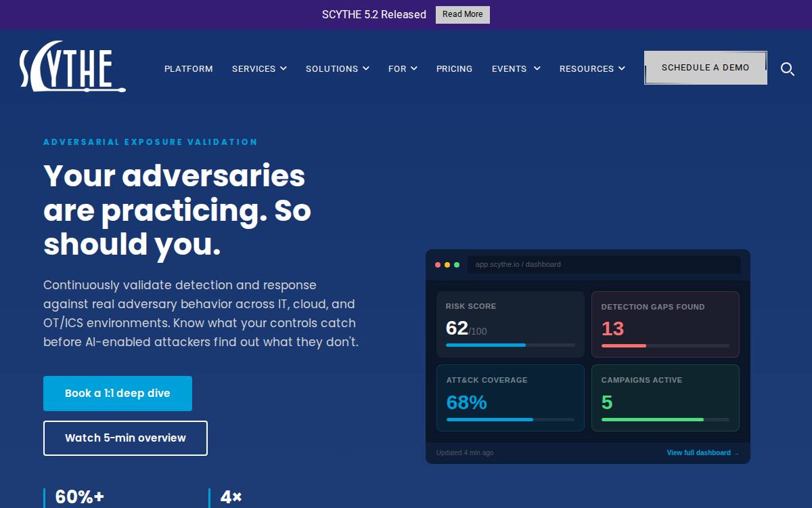Click the yellow dot in dashboard window
This screenshot has height=508, width=812.
[x=447, y=265]
